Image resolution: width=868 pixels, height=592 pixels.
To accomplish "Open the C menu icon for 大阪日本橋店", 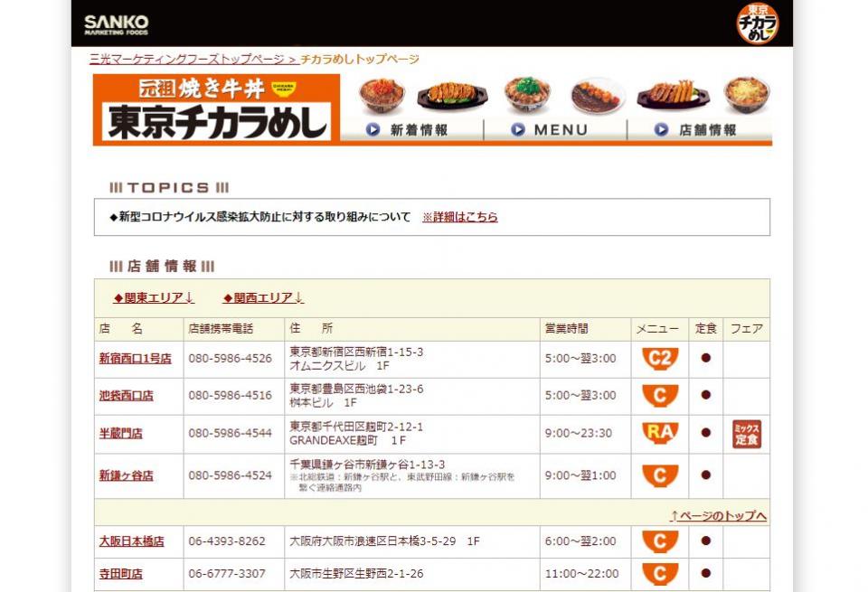I will pyautogui.click(x=660, y=541).
